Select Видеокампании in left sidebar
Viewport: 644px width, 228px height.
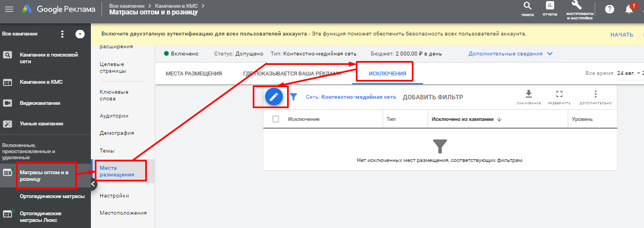pyautogui.click(x=40, y=103)
